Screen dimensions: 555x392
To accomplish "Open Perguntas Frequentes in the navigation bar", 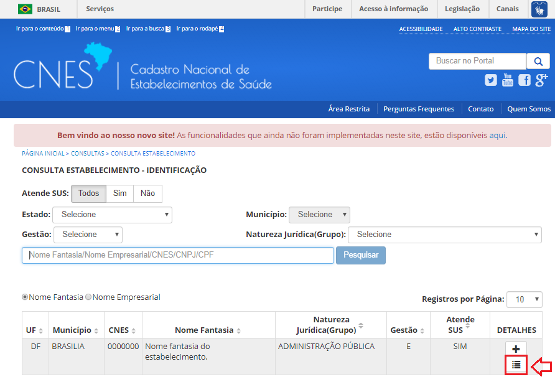I will pyautogui.click(x=419, y=109).
